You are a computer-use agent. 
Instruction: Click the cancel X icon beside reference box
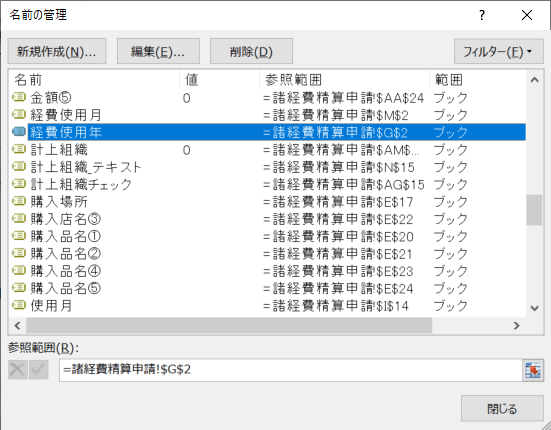click(x=18, y=370)
